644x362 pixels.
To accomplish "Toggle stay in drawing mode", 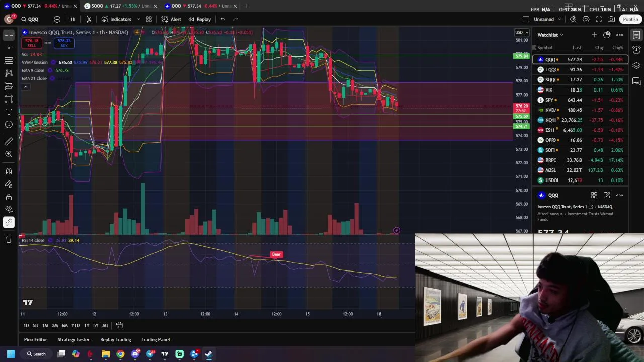I will pos(9,184).
